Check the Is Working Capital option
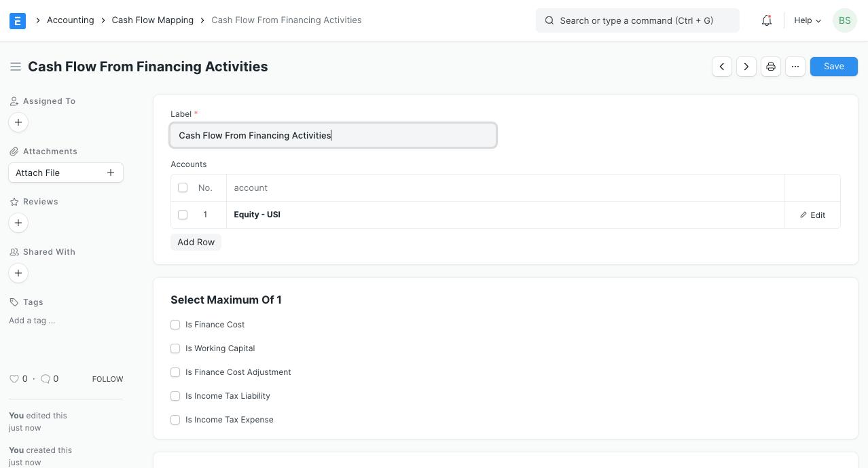This screenshot has width=868, height=468. coord(175,348)
